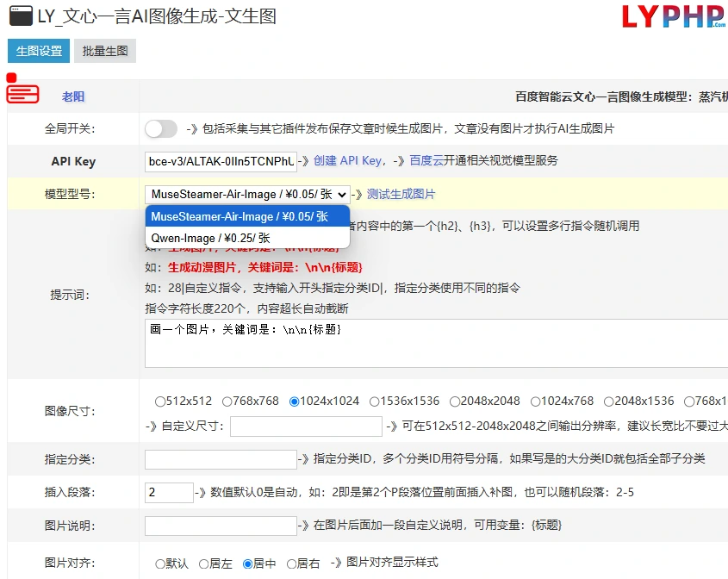
Task: Select the 1536x1536 image size
Action: (374, 402)
